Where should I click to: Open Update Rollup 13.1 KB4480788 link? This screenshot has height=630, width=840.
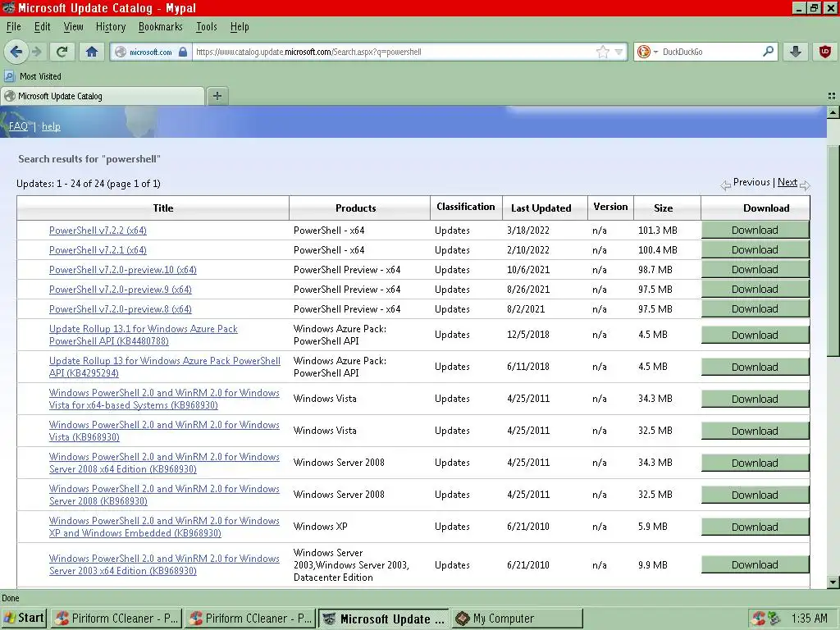tap(143, 335)
